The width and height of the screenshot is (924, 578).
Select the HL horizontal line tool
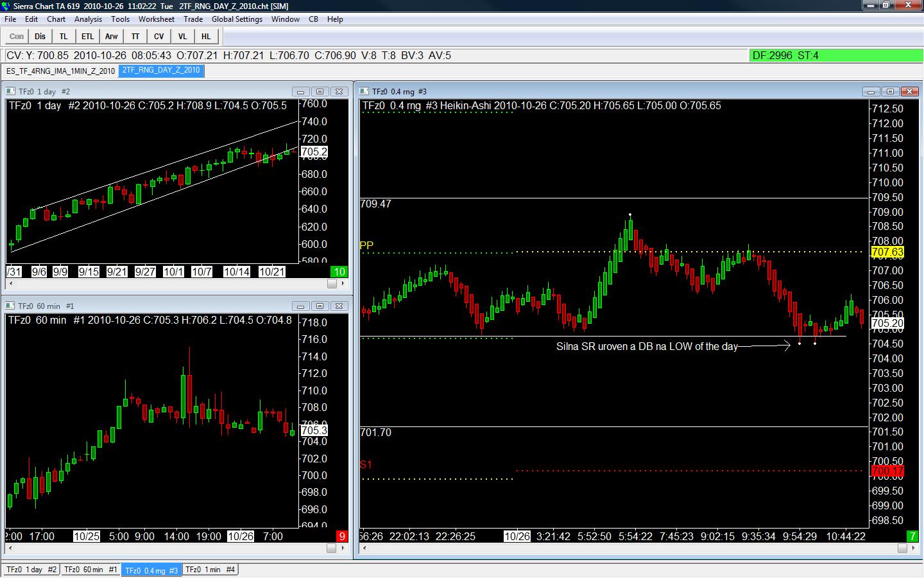click(206, 37)
